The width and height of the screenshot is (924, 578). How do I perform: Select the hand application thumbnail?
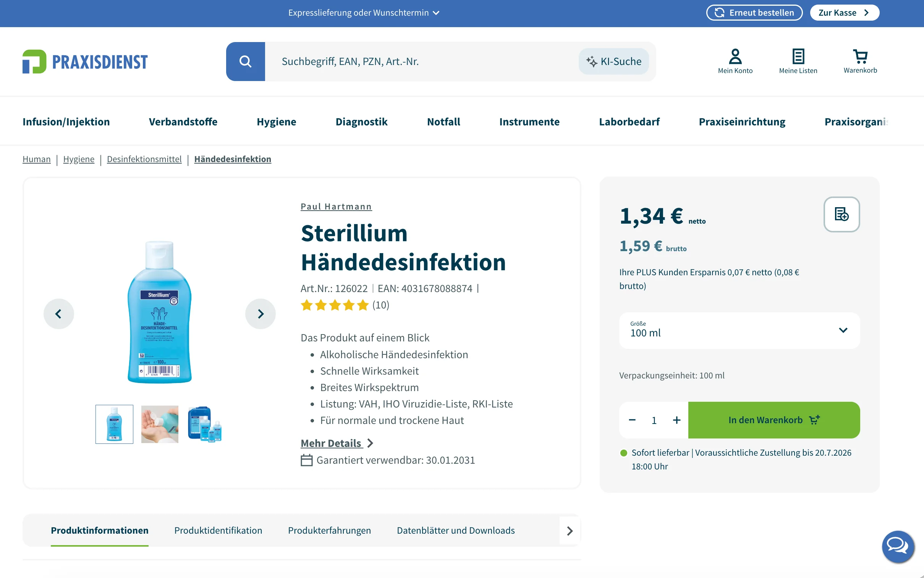click(160, 424)
